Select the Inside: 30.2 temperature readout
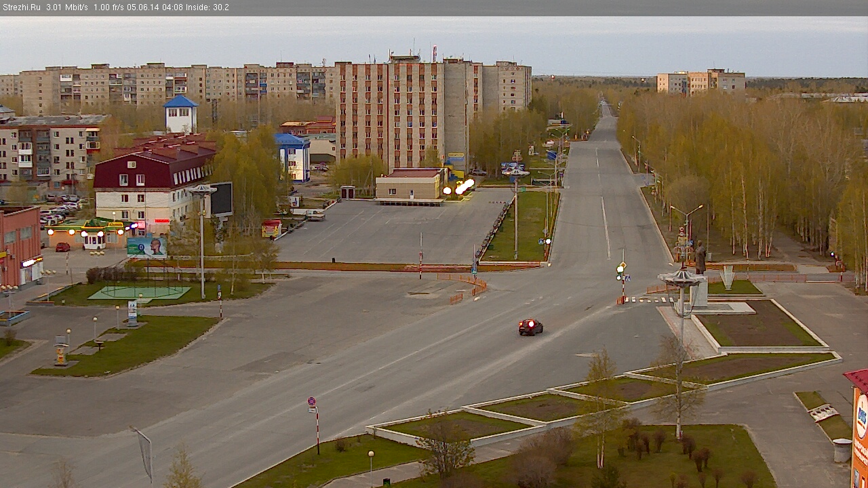 (208, 7)
